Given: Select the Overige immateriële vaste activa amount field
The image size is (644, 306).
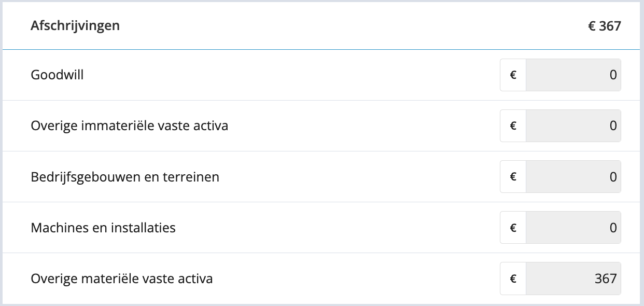Looking at the screenshot, I should (573, 126).
